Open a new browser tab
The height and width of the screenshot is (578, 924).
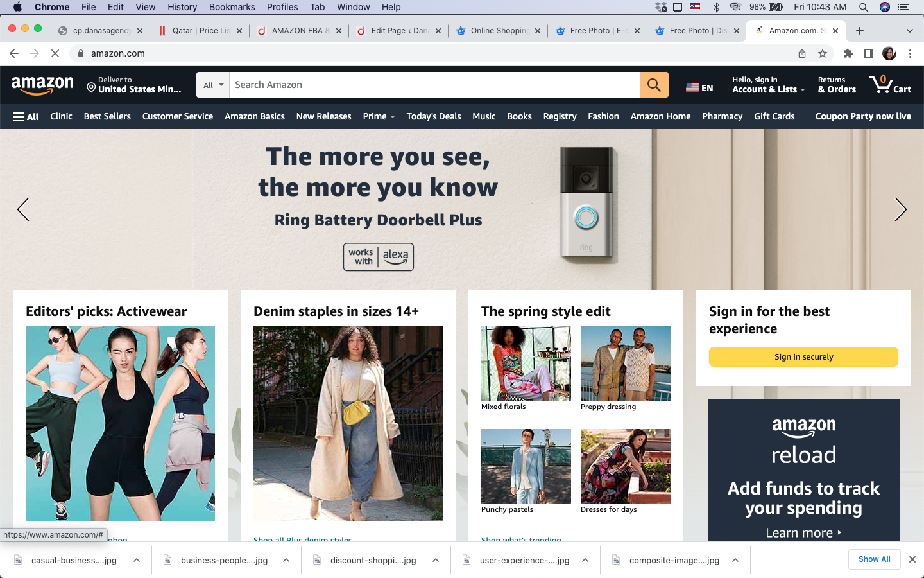[x=860, y=30]
